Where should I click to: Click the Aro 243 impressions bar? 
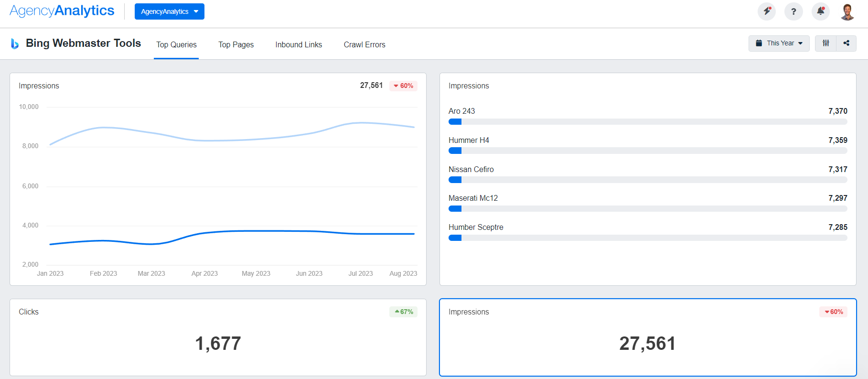tap(647, 122)
